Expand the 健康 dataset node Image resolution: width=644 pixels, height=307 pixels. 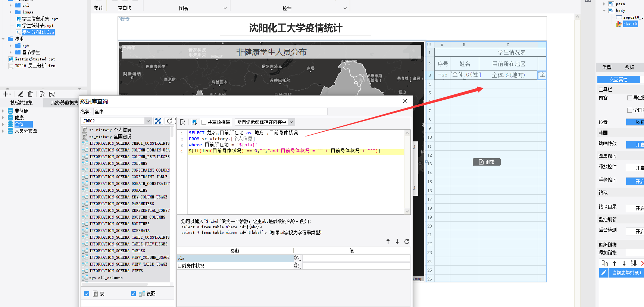tap(3, 118)
